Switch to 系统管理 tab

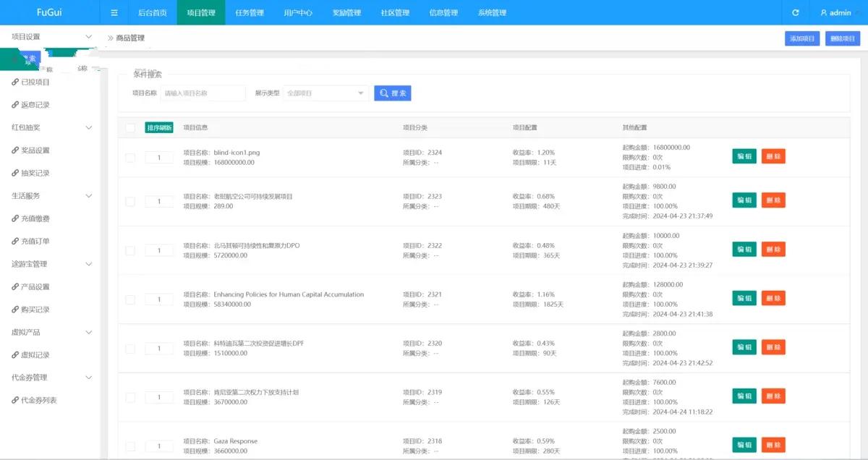pyautogui.click(x=492, y=13)
